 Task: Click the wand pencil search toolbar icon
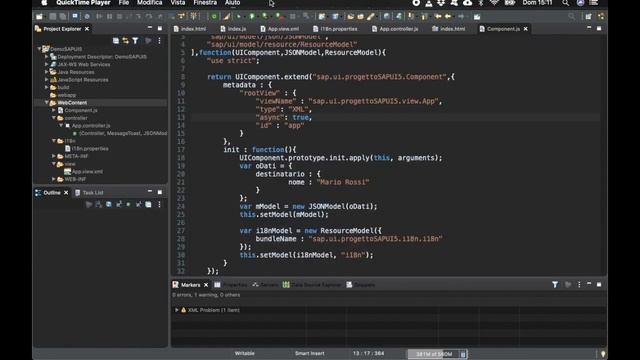(371, 16)
